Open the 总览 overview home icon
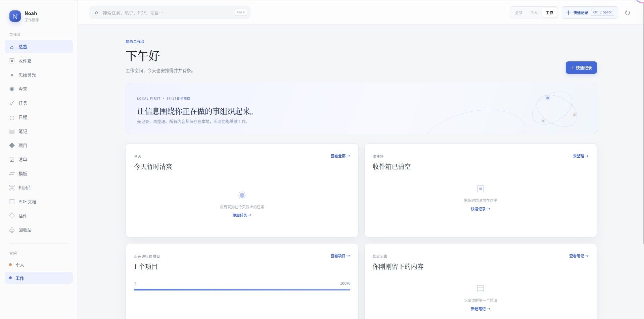Viewport: 644px width, 319px height. pyautogui.click(x=12, y=47)
